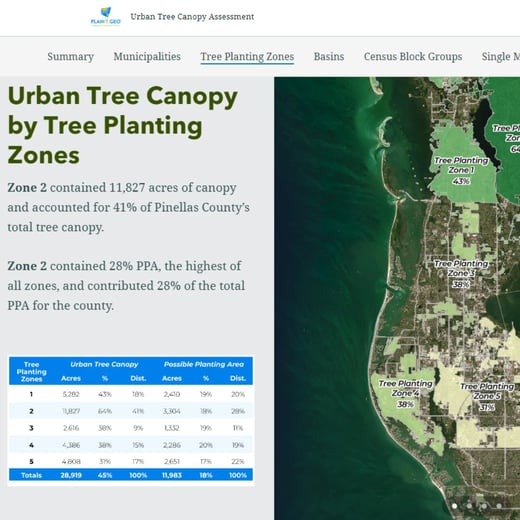Click the paragraph about 28% PPA
Screen dimensions: 520x520
(126, 286)
